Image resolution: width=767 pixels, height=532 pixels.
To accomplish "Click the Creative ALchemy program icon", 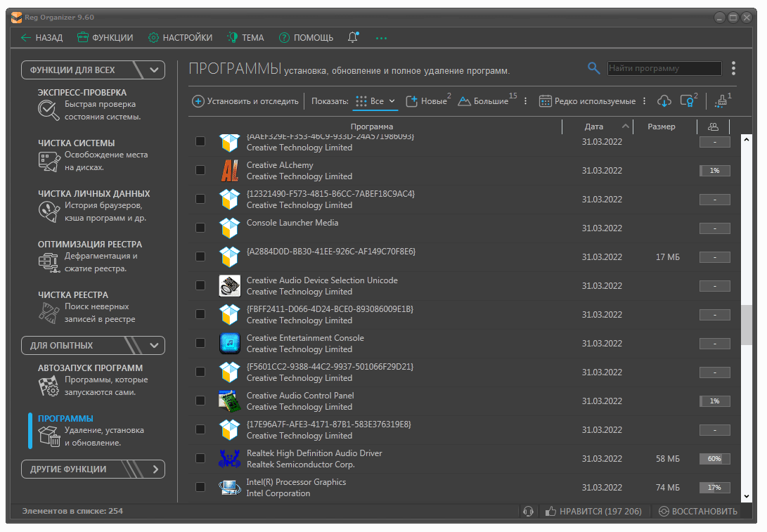I will (x=229, y=171).
